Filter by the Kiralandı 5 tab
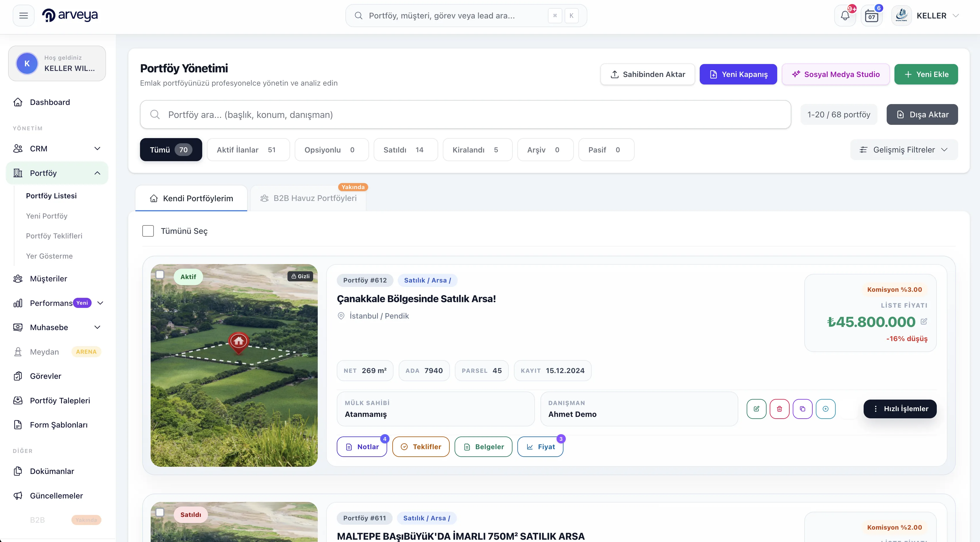The height and width of the screenshot is (542, 980). click(x=477, y=150)
